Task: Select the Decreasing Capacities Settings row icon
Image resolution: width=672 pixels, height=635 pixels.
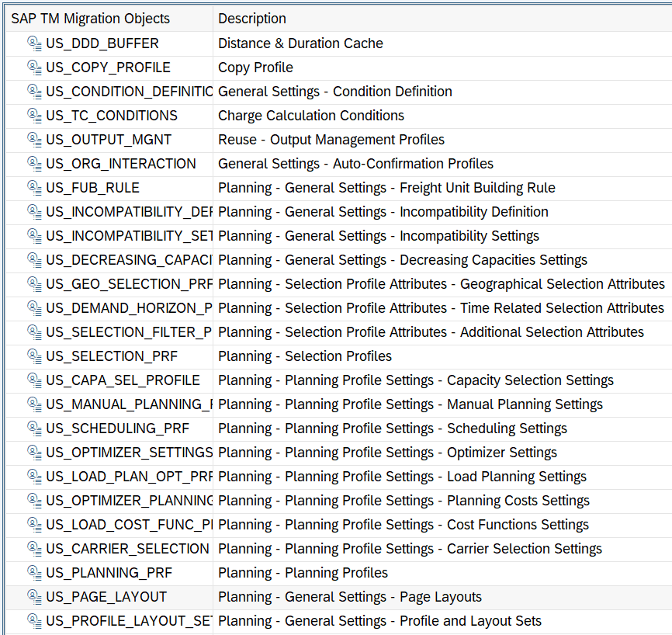Action: (34, 260)
